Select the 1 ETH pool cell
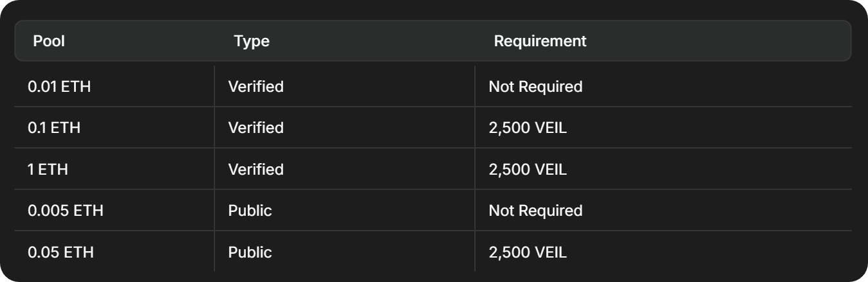 (48, 170)
